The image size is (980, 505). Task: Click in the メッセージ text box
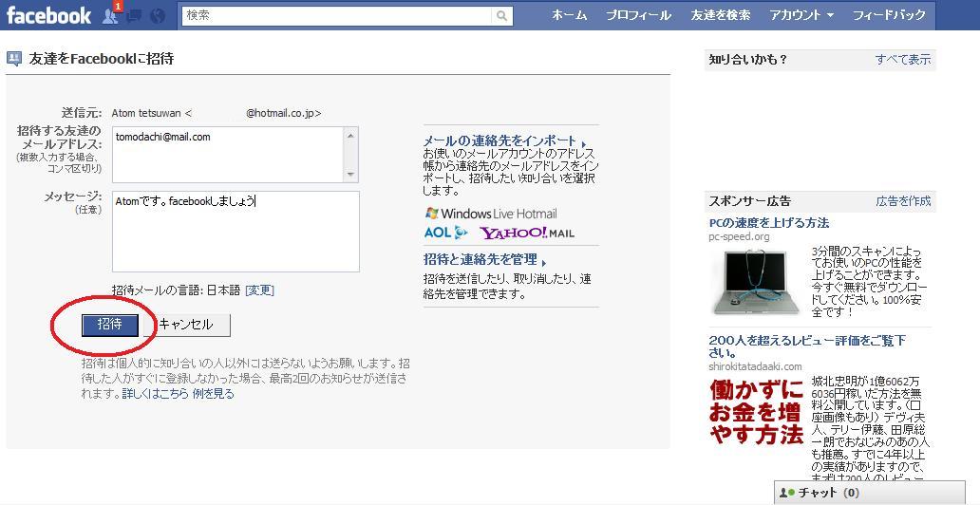coord(236,232)
